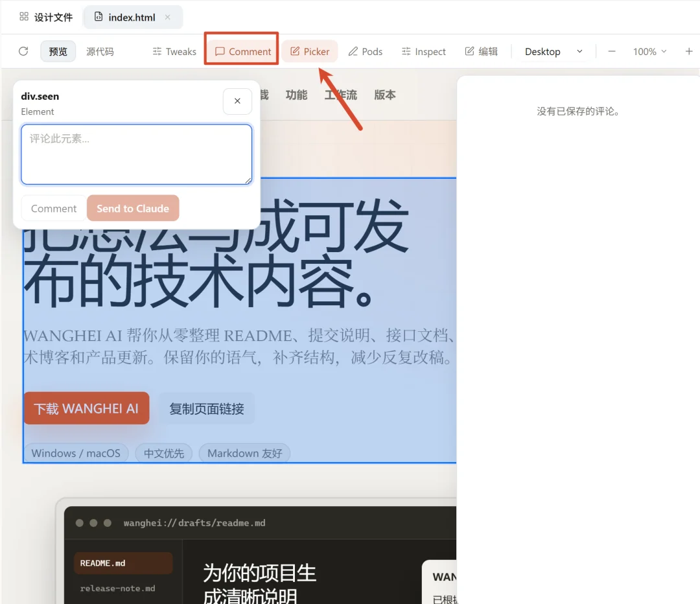Screen dimensions: 700x604
Task: Click the WANGHEI AI description paragraph
Action: pyautogui.click(x=240, y=347)
